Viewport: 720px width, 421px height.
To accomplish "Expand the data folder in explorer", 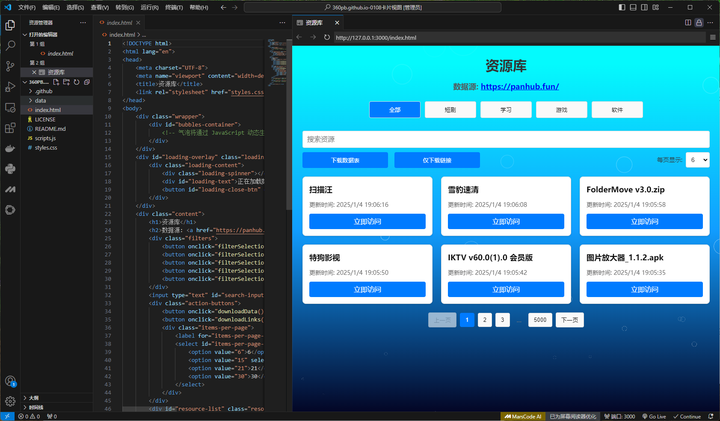I will tap(41, 100).
